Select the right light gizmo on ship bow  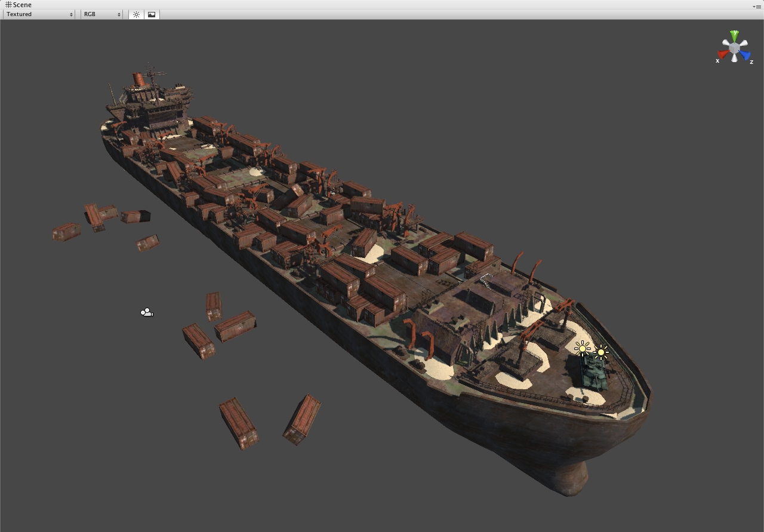[x=601, y=352]
